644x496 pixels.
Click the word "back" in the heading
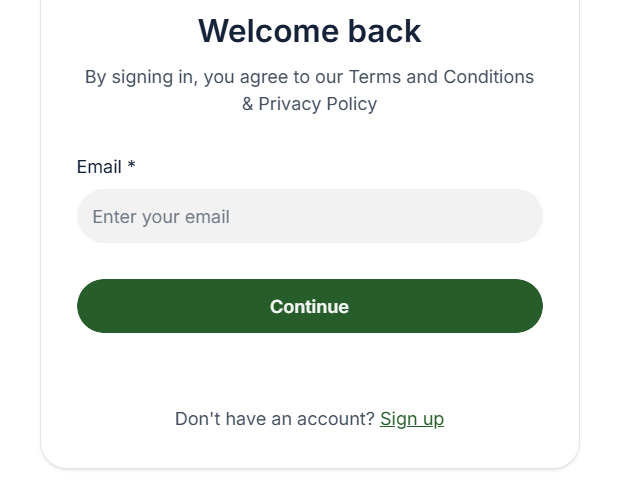click(384, 31)
